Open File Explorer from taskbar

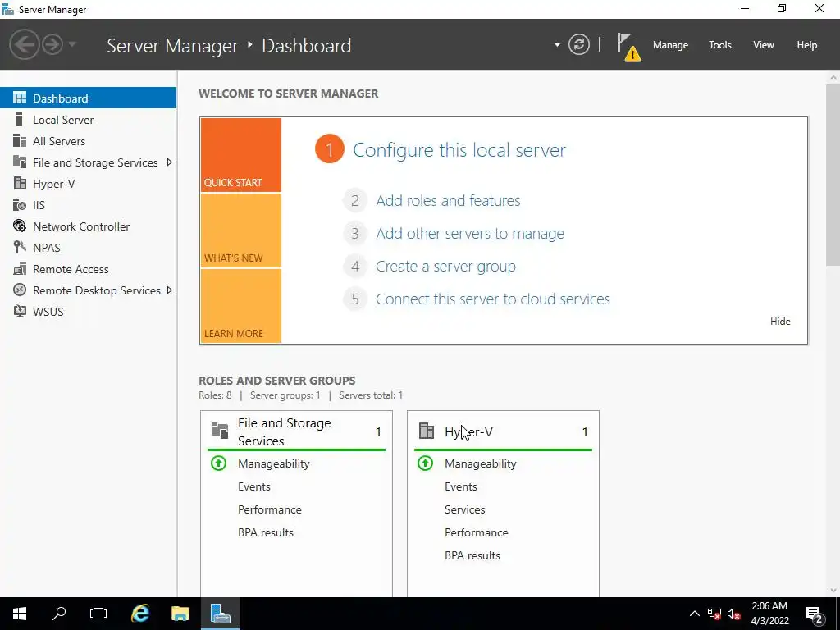pyautogui.click(x=180, y=614)
